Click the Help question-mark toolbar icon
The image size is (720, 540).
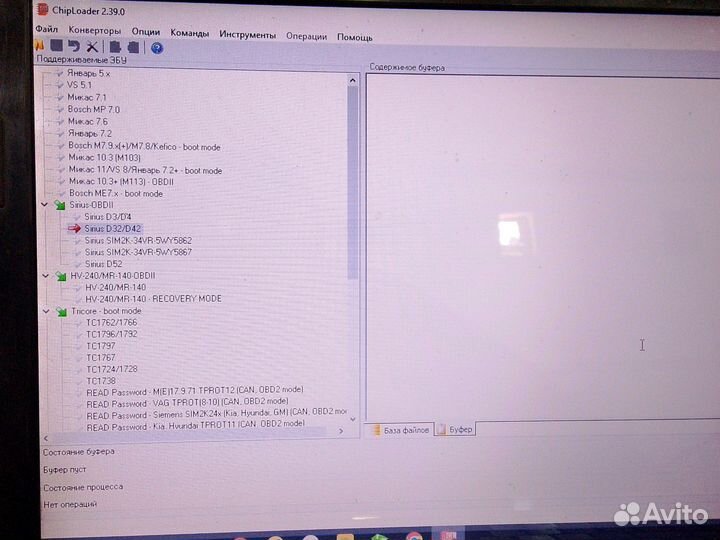(x=156, y=47)
